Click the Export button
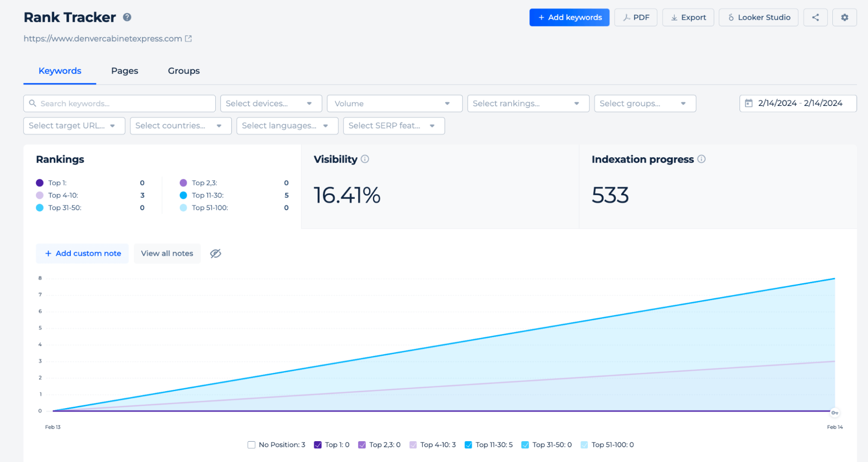The height and width of the screenshot is (462, 868). (x=688, y=17)
